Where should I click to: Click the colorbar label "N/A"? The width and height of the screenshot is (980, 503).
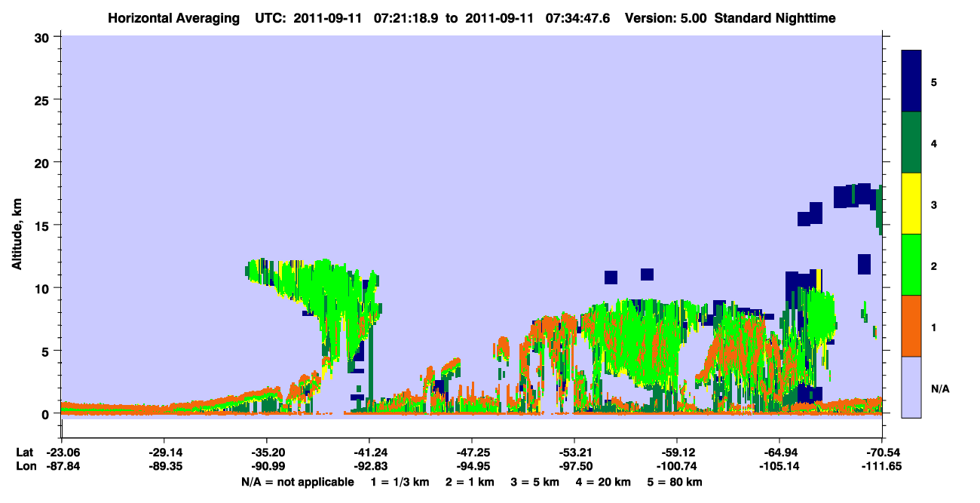click(939, 389)
